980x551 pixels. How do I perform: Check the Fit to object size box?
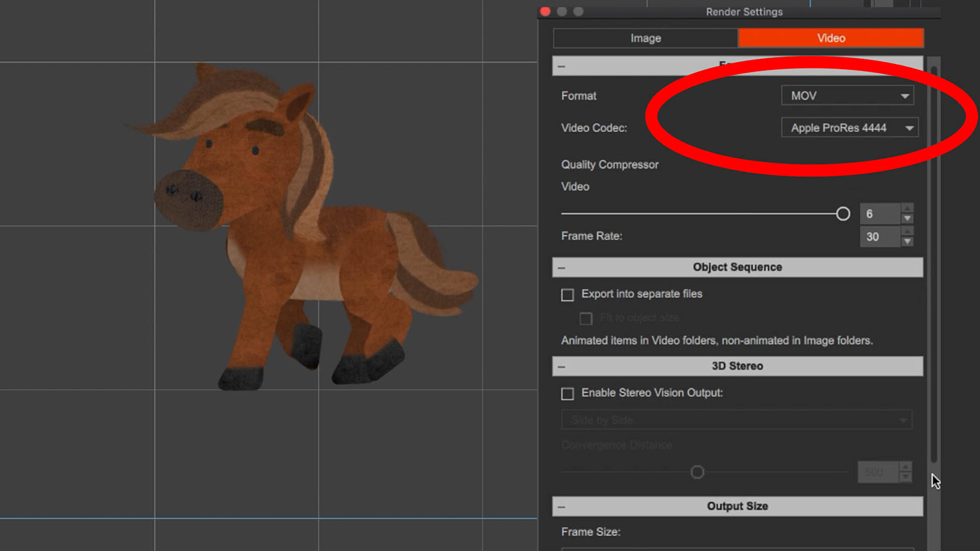pos(586,319)
